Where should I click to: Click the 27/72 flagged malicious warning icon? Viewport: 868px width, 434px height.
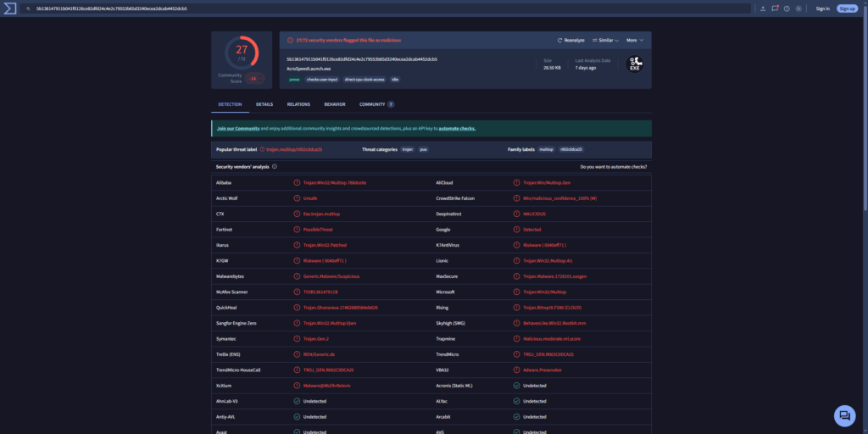tap(290, 41)
